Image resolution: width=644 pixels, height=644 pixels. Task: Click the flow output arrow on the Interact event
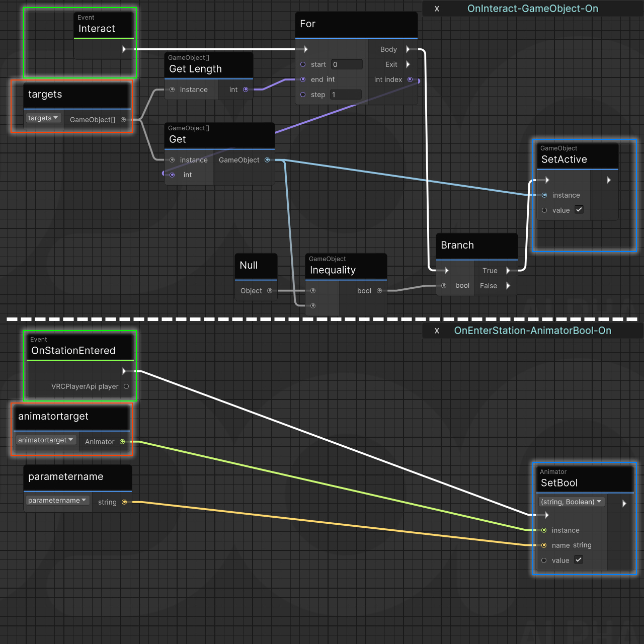tap(124, 49)
